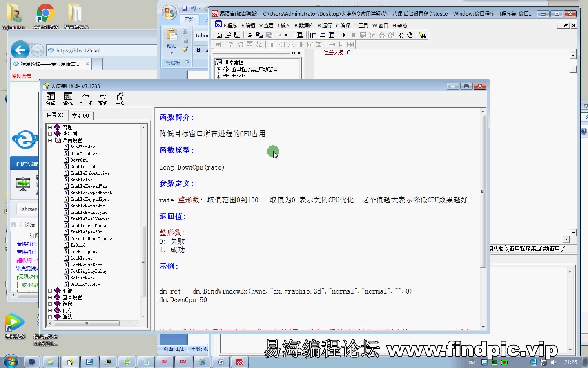Viewport: 588px width, 368px height.
Task: Expand the 内存 tree node
Action: pos(50,310)
